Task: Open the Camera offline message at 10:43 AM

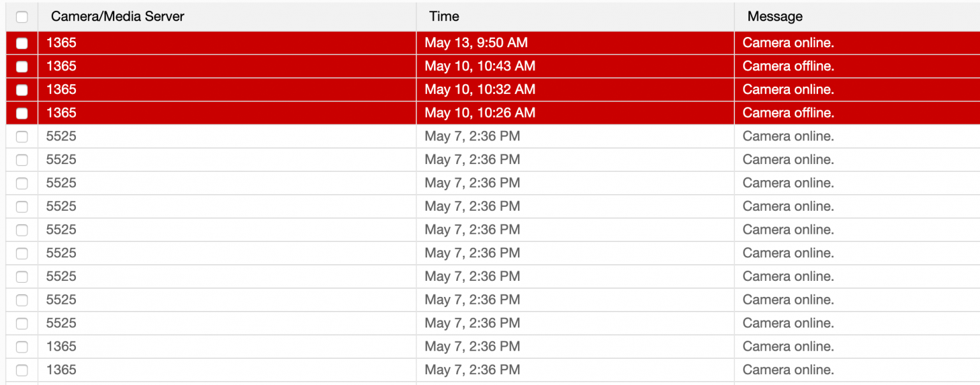Action: point(788,66)
